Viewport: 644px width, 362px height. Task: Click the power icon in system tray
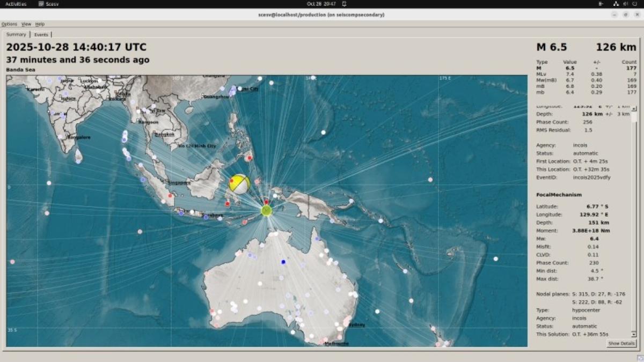[x=634, y=4]
